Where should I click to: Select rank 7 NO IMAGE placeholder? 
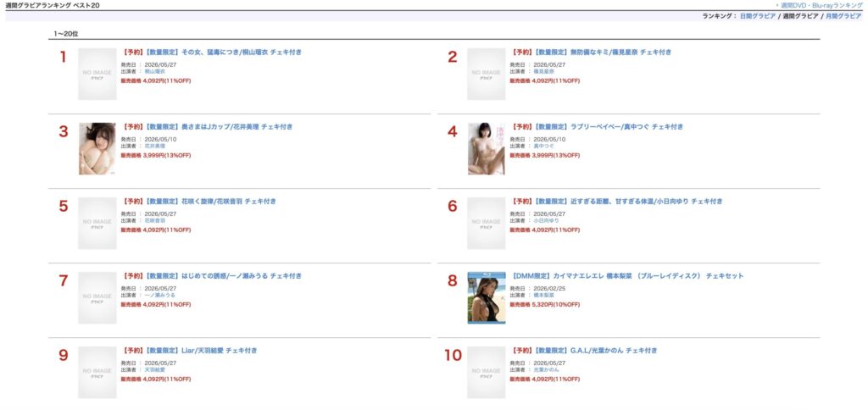coord(97,297)
